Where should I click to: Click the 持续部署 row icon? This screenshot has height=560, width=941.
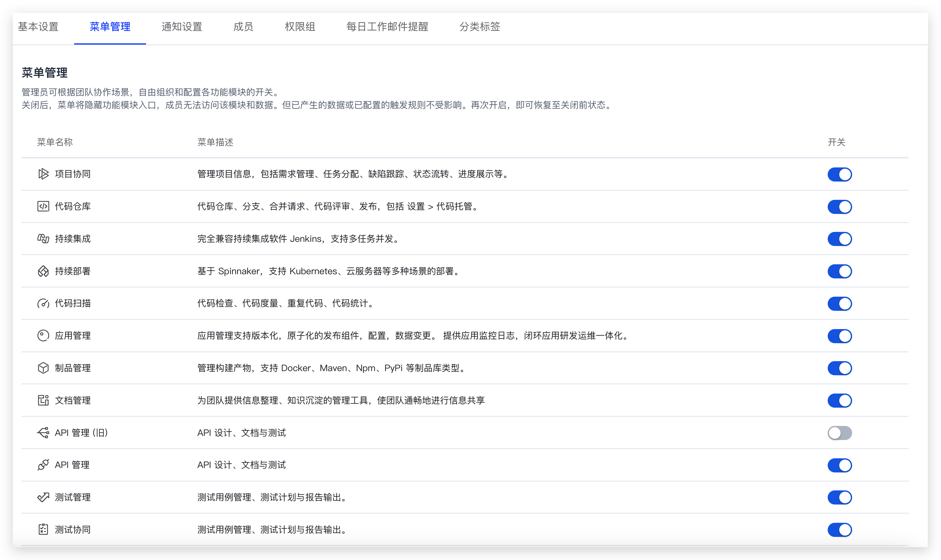click(43, 271)
